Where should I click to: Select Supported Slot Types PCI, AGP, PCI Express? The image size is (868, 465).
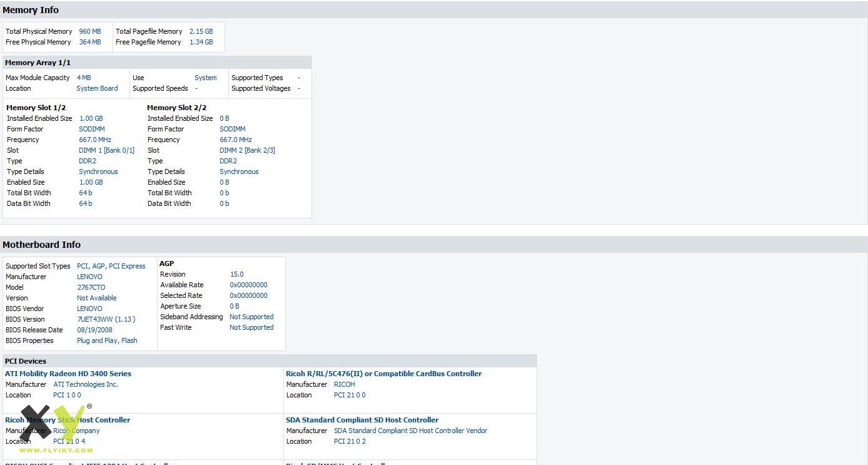tap(111, 266)
